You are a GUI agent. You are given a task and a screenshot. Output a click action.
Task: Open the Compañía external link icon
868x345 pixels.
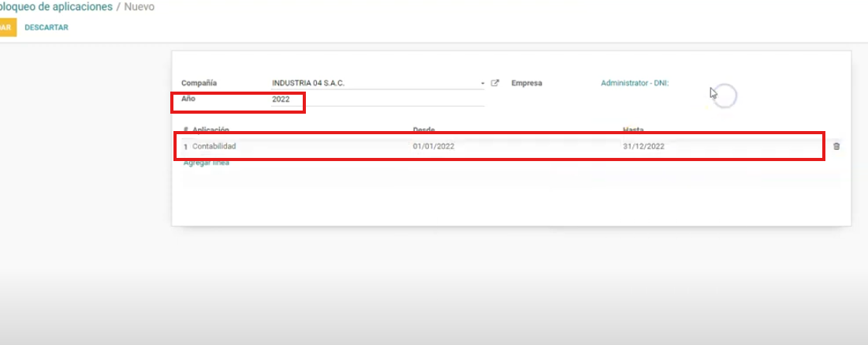click(495, 83)
